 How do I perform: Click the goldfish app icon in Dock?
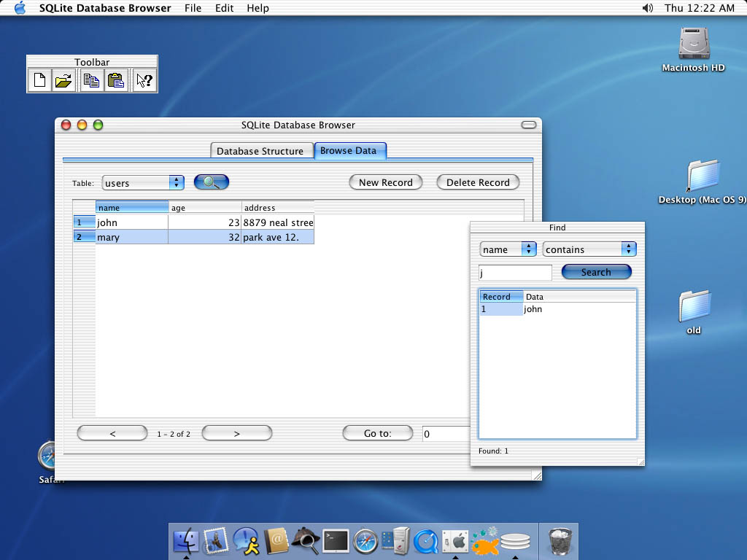point(485,542)
